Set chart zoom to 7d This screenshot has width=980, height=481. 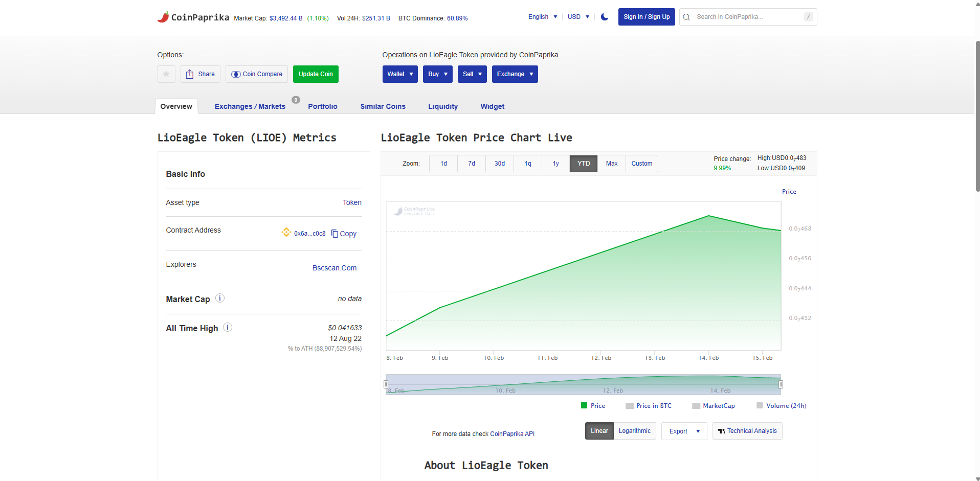(x=472, y=164)
